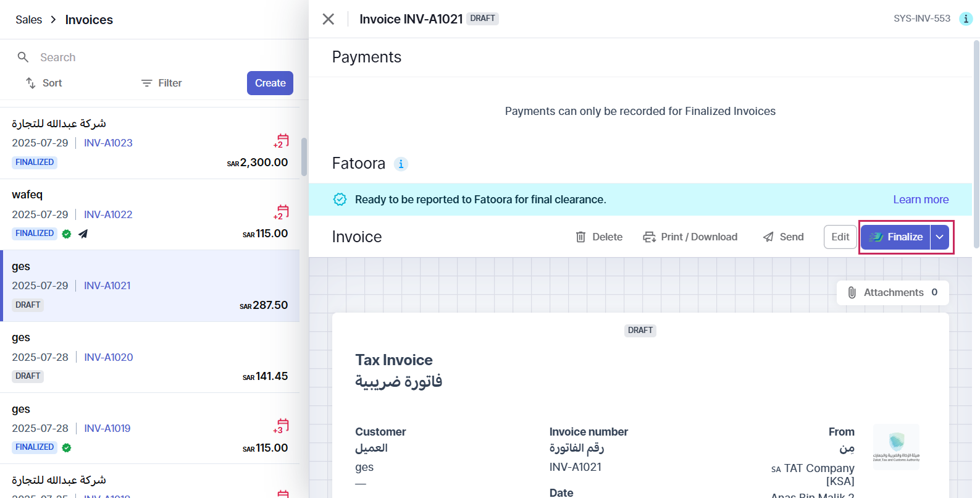Open the Filter options
This screenshot has height=498, width=980.
pyautogui.click(x=161, y=83)
